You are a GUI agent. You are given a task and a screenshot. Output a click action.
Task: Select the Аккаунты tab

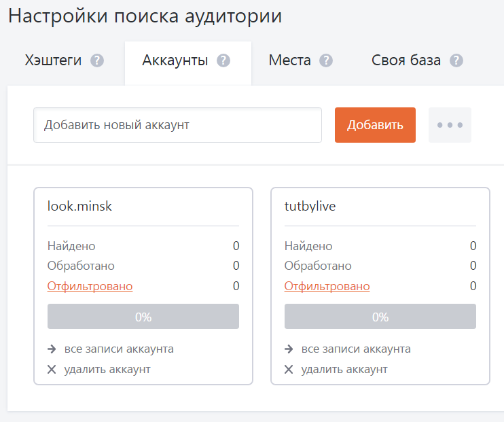188,63
